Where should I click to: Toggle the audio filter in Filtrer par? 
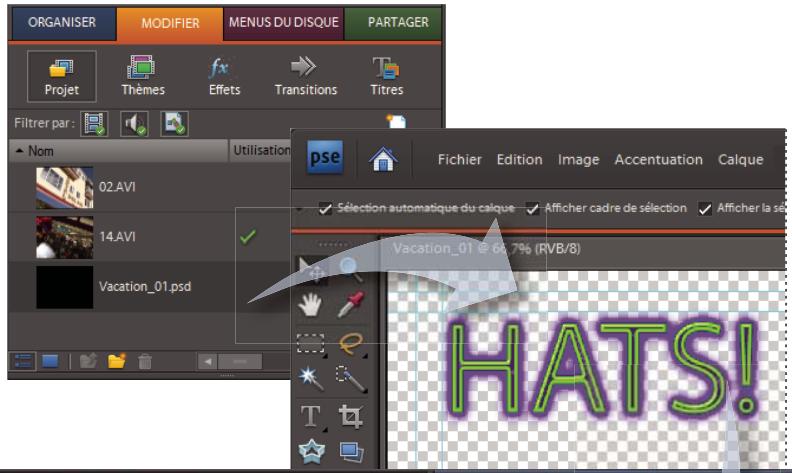coord(134,124)
